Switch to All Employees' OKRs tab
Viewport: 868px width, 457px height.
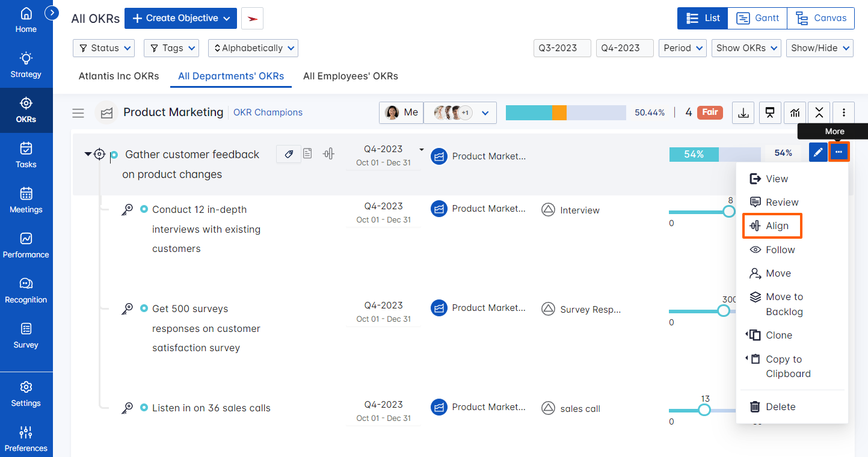[350, 76]
